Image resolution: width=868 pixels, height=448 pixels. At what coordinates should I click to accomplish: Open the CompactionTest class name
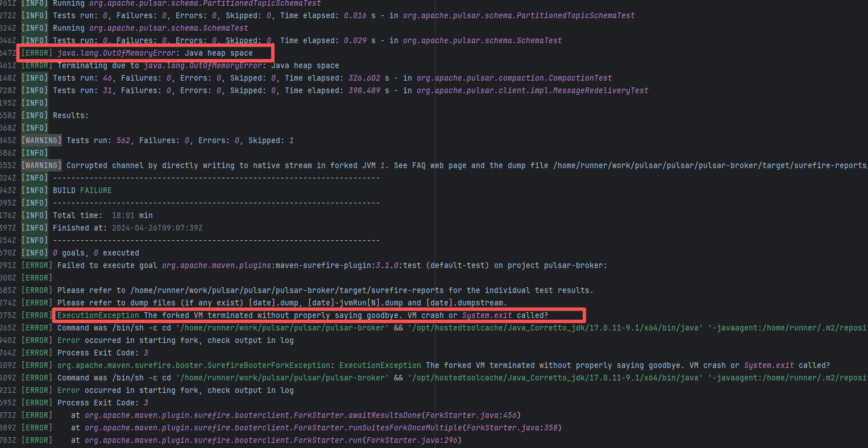click(514, 78)
